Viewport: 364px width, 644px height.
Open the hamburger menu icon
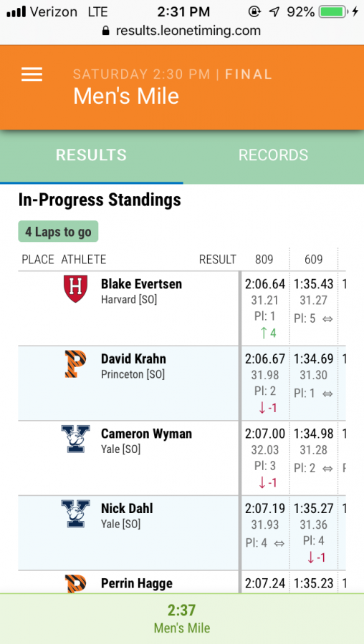[x=32, y=74]
